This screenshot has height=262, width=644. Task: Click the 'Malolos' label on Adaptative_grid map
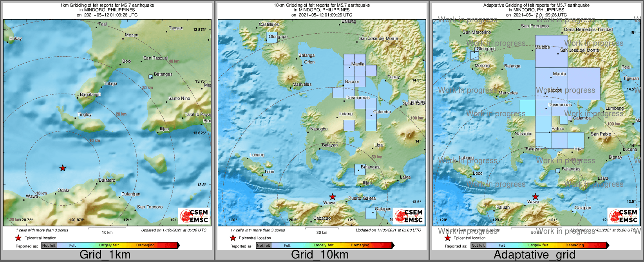[543, 47]
